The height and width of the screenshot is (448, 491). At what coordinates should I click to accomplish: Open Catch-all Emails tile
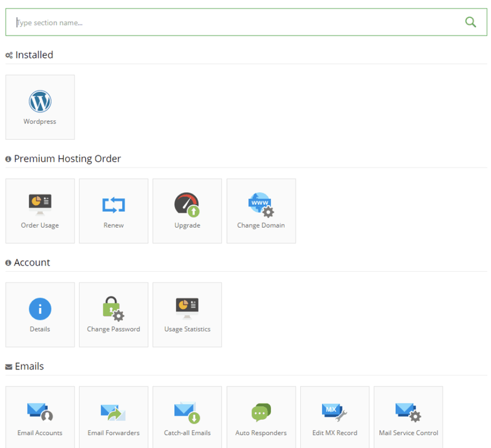[x=187, y=417]
